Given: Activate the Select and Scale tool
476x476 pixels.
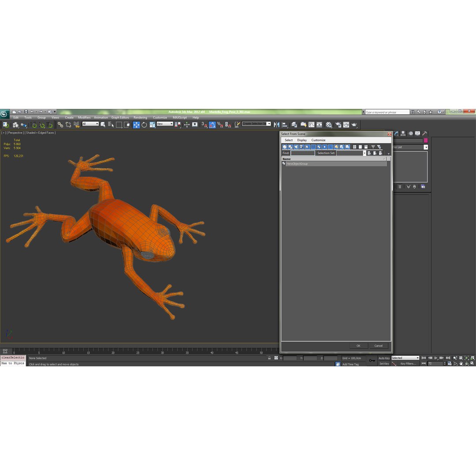Looking at the screenshot, I should point(152,125).
